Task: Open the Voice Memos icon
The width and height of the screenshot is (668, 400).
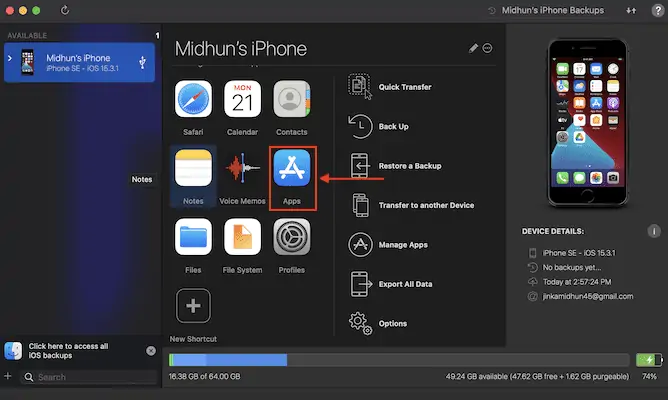Action: click(x=243, y=168)
